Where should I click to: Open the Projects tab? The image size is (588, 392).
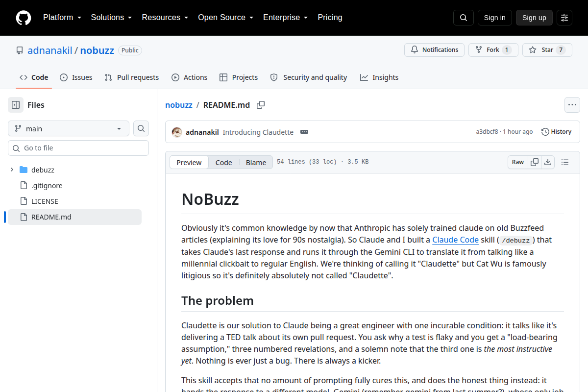(239, 77)
